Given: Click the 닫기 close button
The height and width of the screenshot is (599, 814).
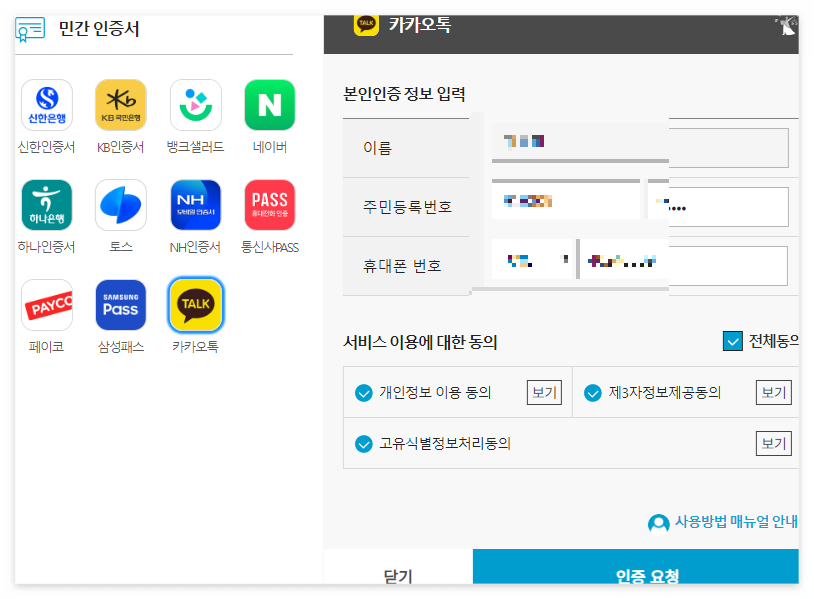Looking at the screenshot, I should pos(398,567).
